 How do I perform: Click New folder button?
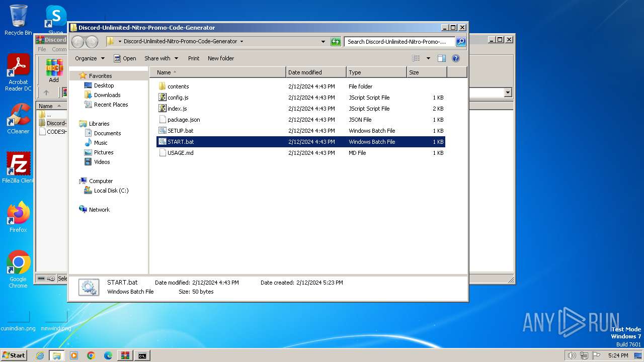click(221, 58)
